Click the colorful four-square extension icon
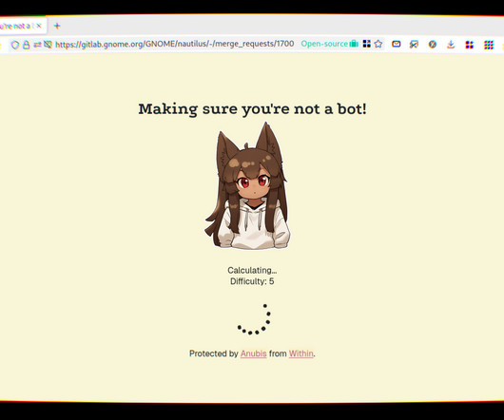The height and width of the screenshot is (420, 504). click(x=469, y=45)
